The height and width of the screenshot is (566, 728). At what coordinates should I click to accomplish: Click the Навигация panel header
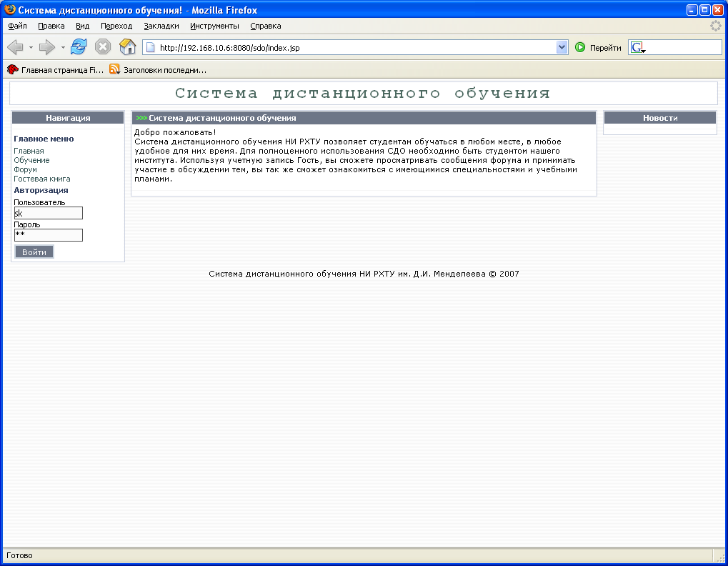[68, 118]
